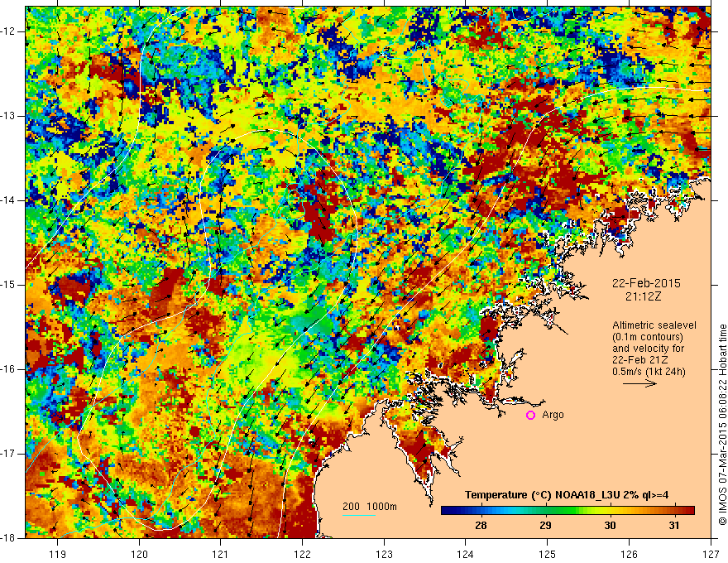Click longitude axis label '127'
728x563 pixels.
(711, 554)
